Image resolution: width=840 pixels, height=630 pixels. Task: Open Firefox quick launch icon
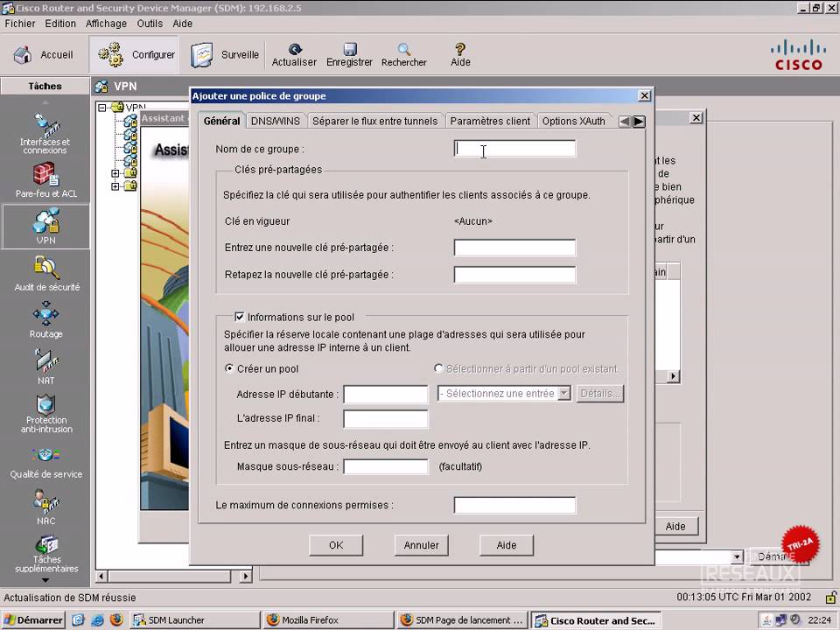(x=116, y=620)
